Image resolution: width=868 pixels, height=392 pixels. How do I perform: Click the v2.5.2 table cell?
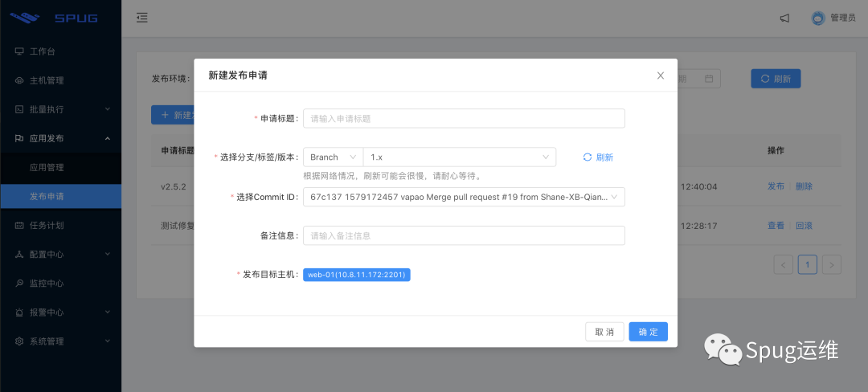tap(174, 186)
